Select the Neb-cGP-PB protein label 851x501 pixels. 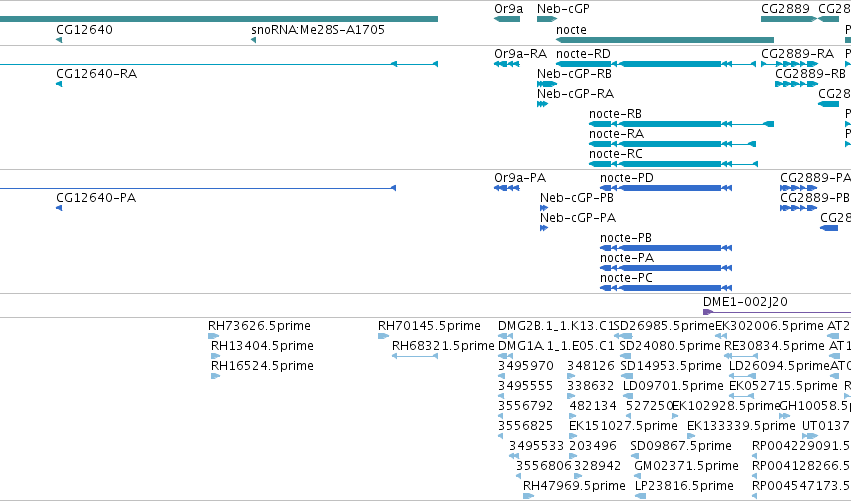(x=577, y=198)
